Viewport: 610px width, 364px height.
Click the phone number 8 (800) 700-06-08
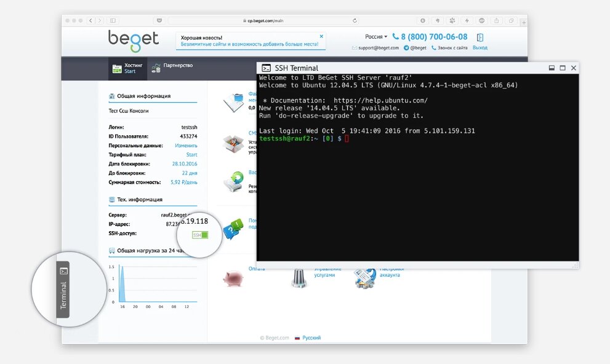tap(434, 37)
